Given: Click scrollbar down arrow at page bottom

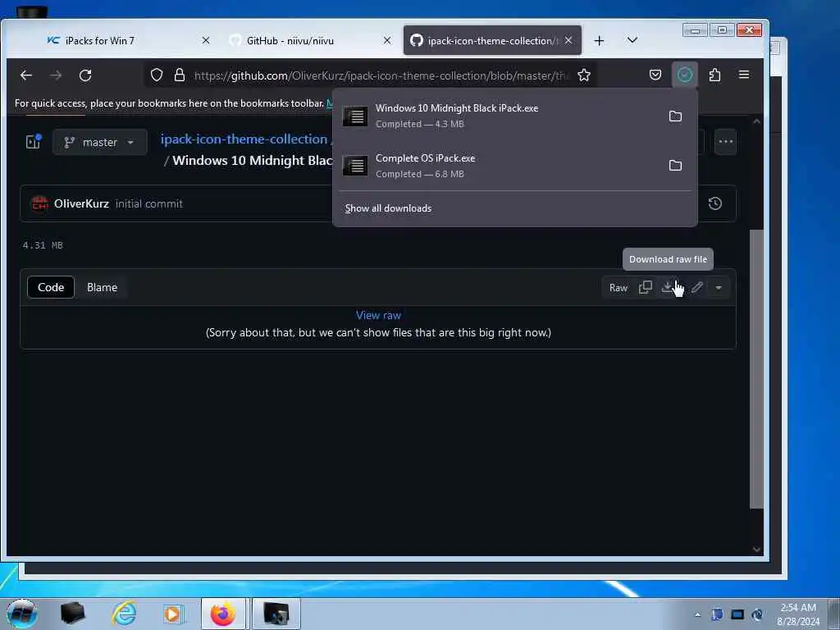Looking at the screenshot, I should point(756,549).
